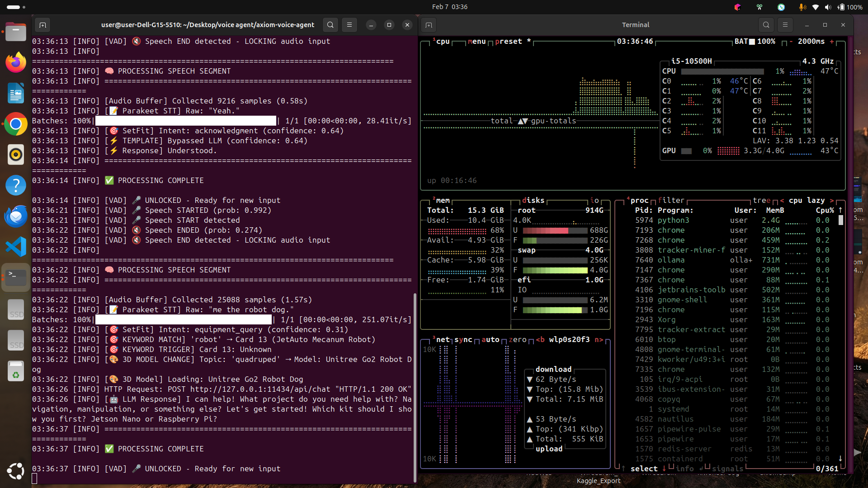The width and height of the screenshot is (868, 488).
Task: Open hamburger menu in axiom-voice-agent terminal
Action: [349, 25]
